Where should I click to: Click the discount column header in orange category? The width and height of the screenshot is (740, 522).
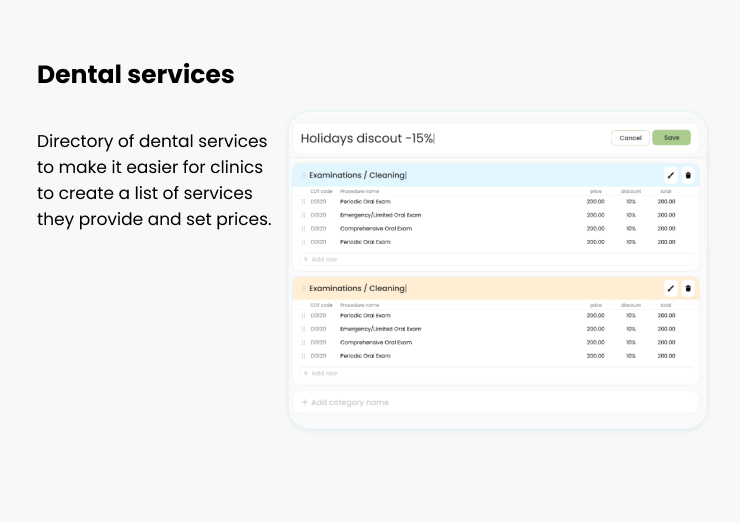(x=631, y=305)
